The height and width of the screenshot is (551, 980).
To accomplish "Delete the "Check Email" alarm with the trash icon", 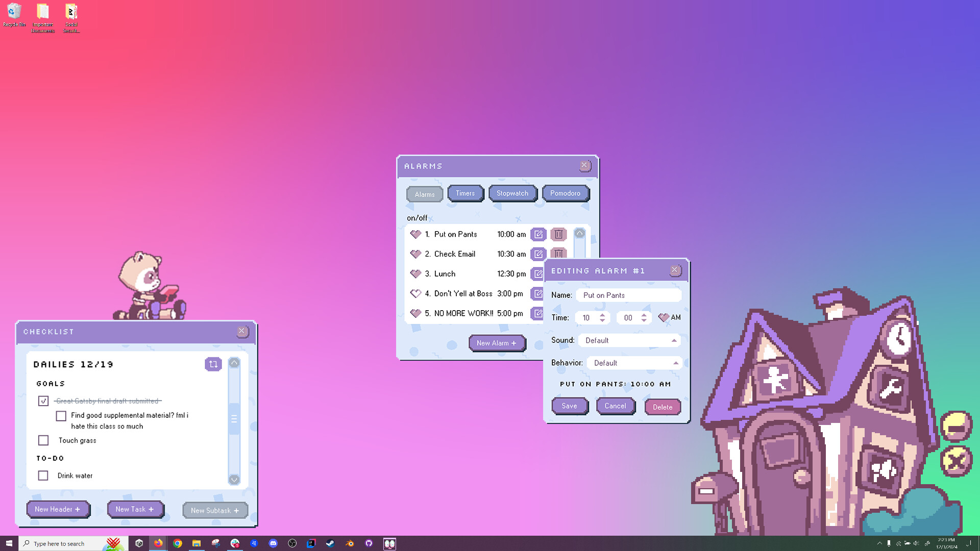I will (558, 254).
